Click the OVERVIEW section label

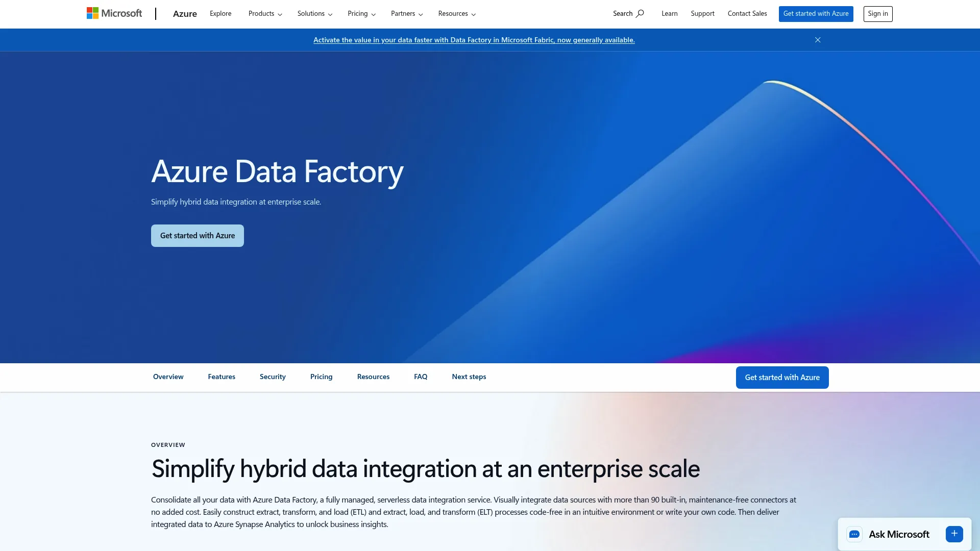(168, 445)
